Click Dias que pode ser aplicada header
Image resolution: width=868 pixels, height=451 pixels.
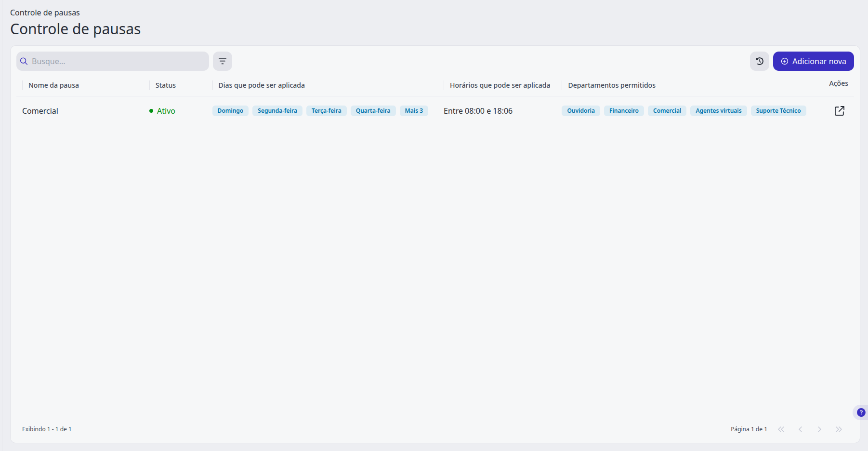point(262,85)
